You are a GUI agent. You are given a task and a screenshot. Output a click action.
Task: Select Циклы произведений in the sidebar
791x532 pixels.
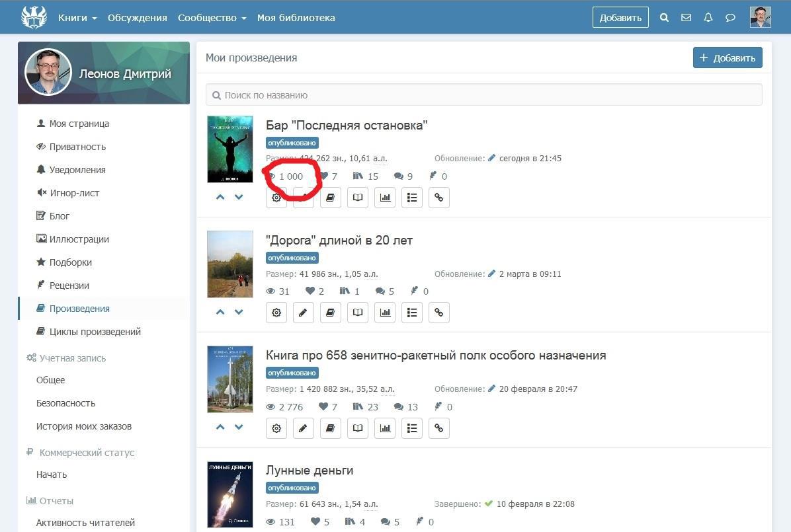(x=95, y=332)
